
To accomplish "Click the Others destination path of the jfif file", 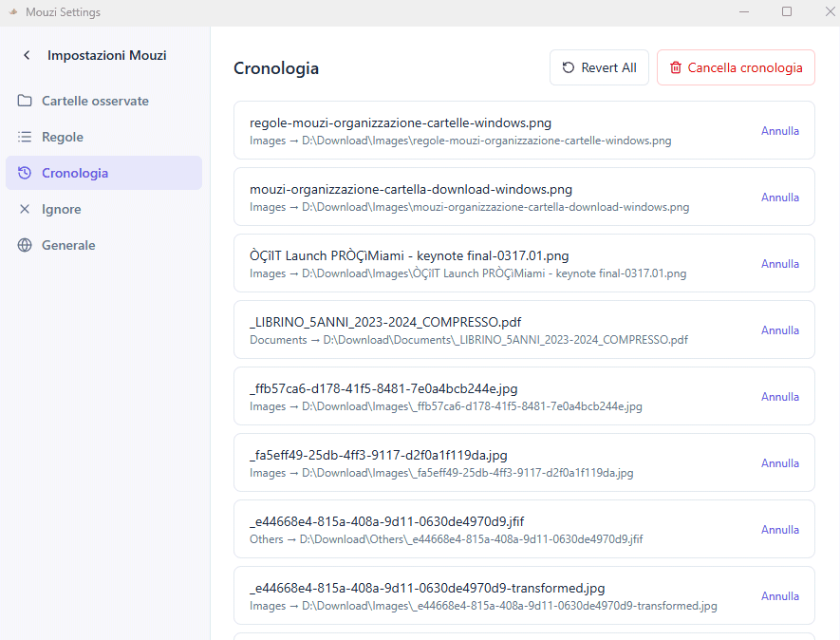I will (471, 539).
